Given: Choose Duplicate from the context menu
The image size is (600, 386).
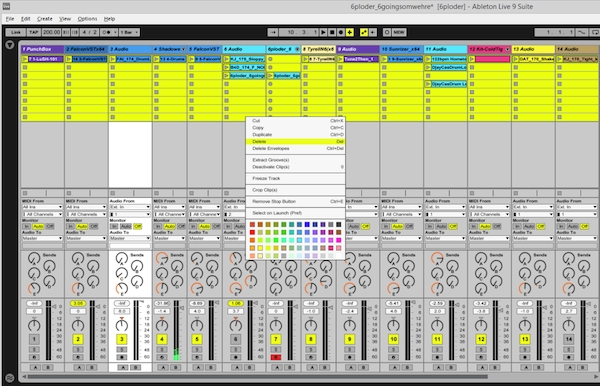Looking at the screenshot, I should click(295, 135).
